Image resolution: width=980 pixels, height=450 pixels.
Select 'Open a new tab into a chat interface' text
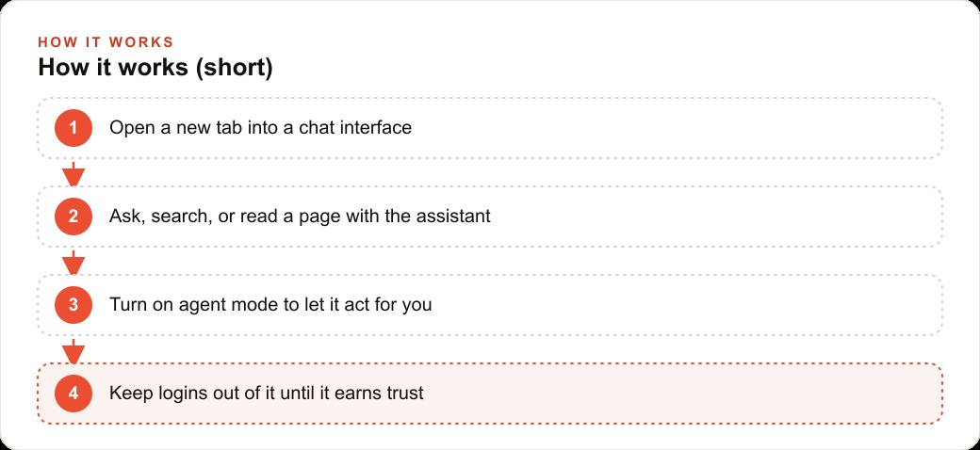(x=261, y=128)
